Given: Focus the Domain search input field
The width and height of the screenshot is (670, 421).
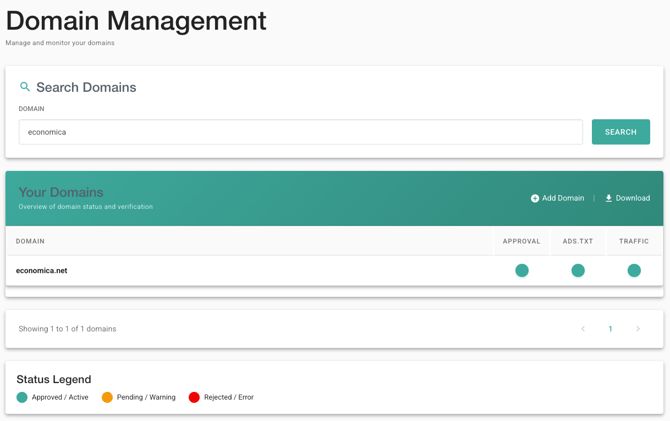Looking at the screenshot, I should (300, 132).
